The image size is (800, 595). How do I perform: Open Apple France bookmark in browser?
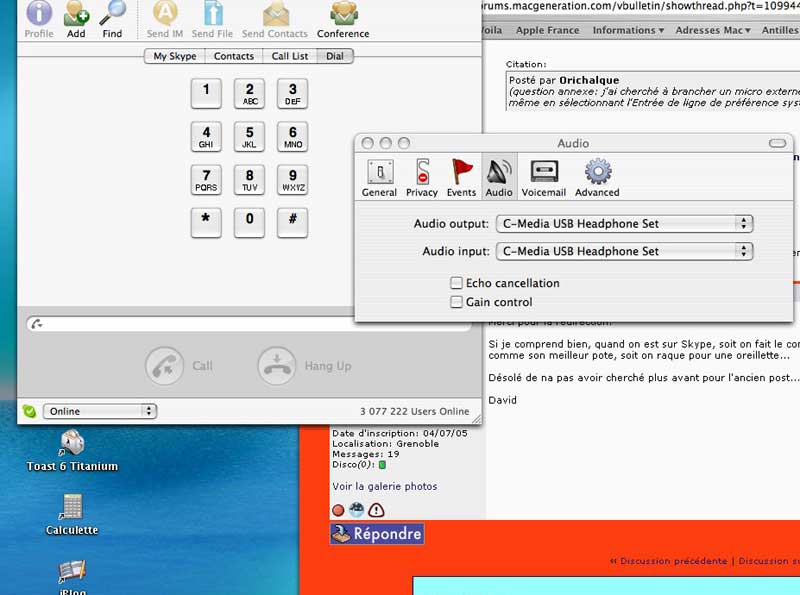(547, 30)
